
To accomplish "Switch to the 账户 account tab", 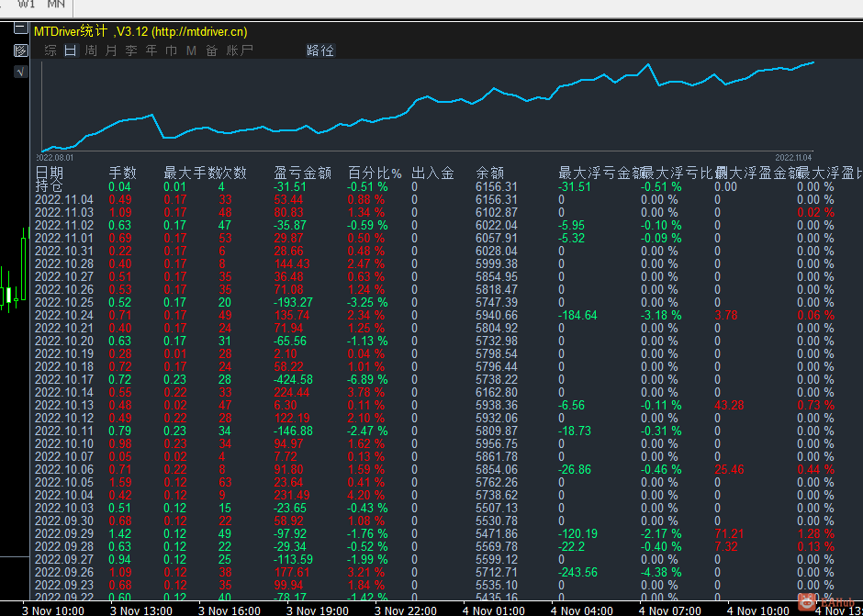I will tap(240, 50).
